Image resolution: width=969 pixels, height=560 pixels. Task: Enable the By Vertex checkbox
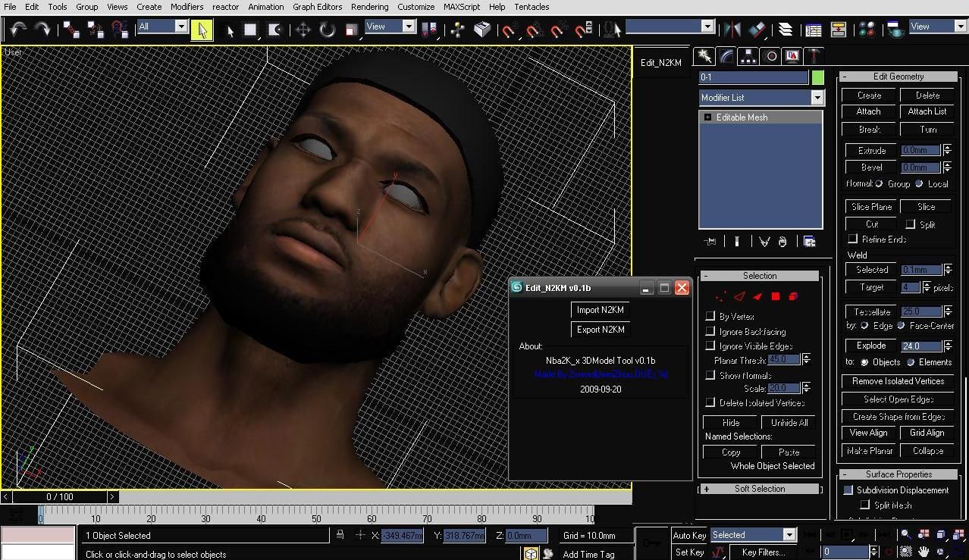click(710, 316)
